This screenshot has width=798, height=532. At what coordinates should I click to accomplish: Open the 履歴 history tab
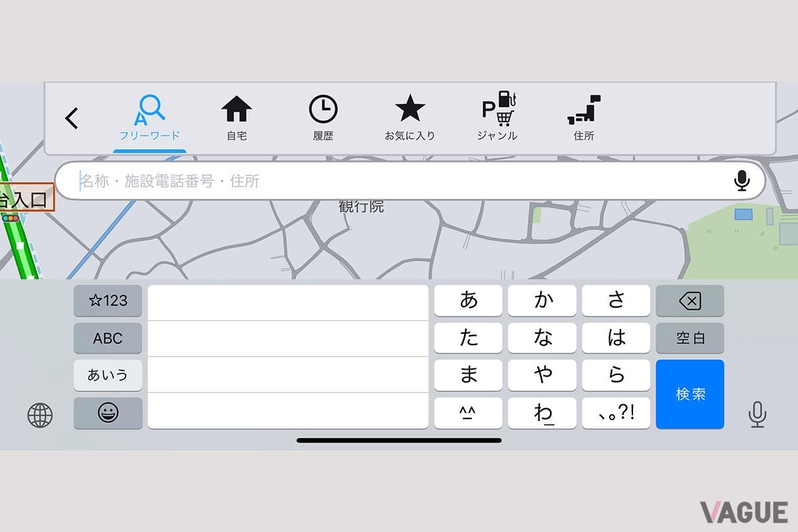(323, 118)
